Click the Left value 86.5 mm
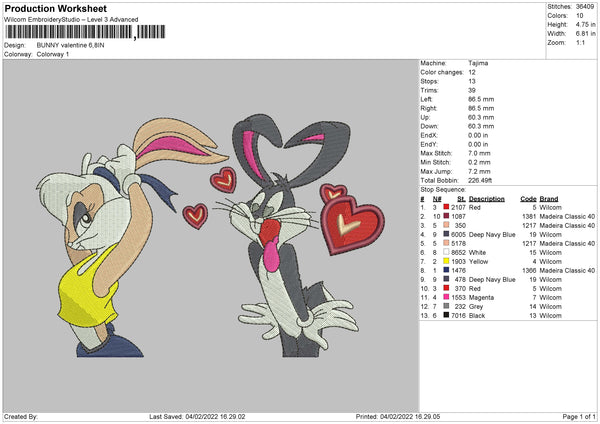 [x=481, y=99]
